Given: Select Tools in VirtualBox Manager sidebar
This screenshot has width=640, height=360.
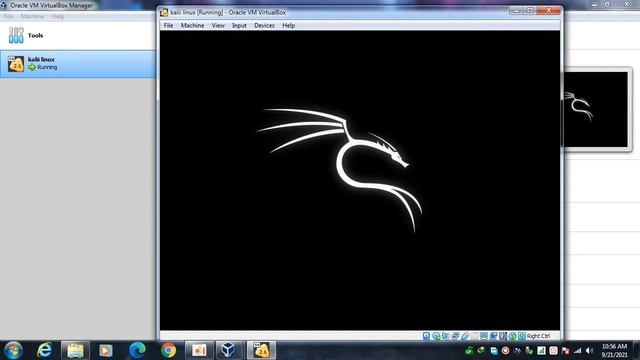Looking at the screenshot, I should click(78, 36).
